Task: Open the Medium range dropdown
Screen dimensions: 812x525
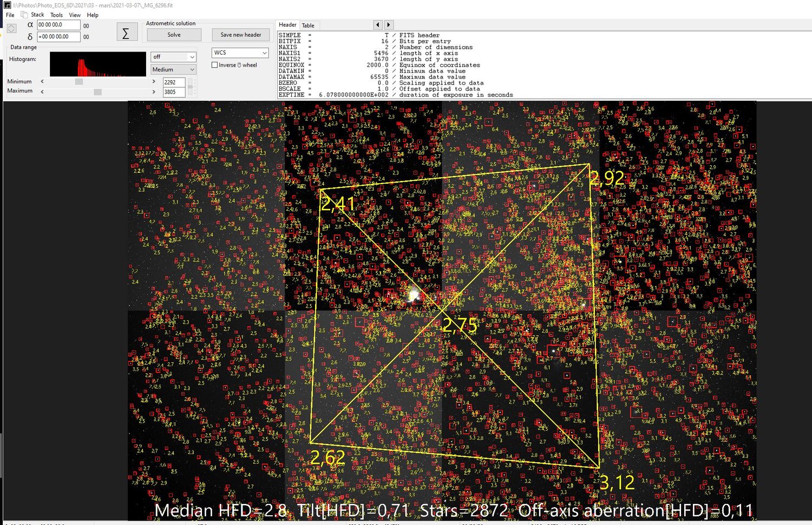Action: 173,69
